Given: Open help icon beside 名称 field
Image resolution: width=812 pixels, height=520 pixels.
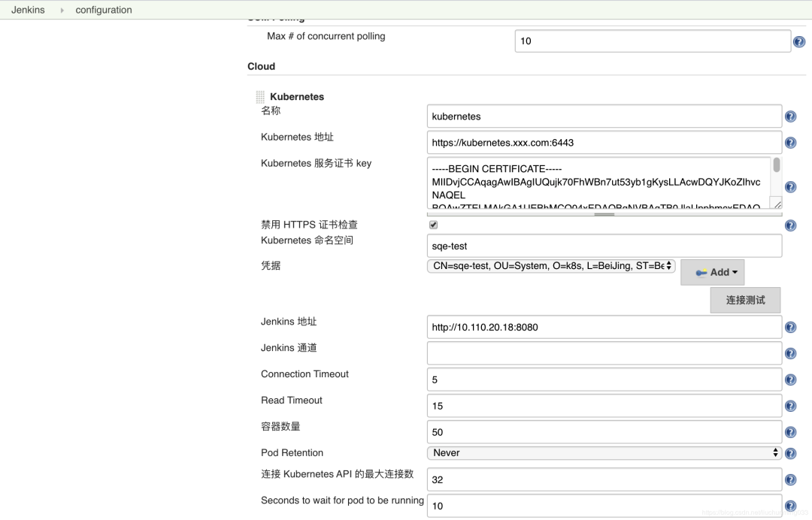Looking at the screenshot, I should pos(790,116).
